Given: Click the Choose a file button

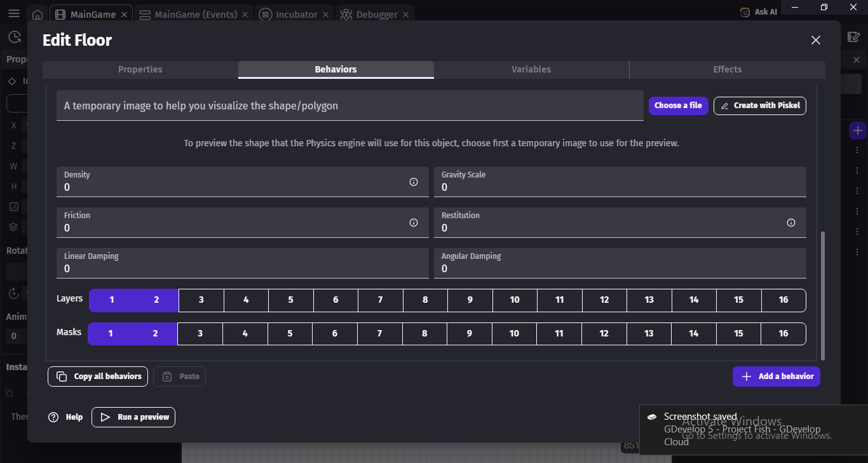Looking at the screenshot, I should 678,106.
